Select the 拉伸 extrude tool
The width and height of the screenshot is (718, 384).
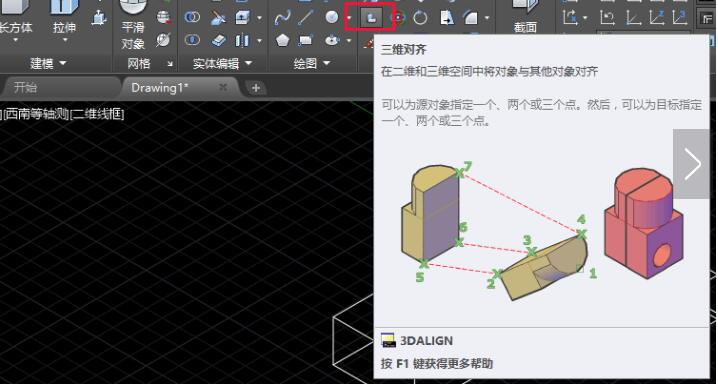click(x=64, y=17)
